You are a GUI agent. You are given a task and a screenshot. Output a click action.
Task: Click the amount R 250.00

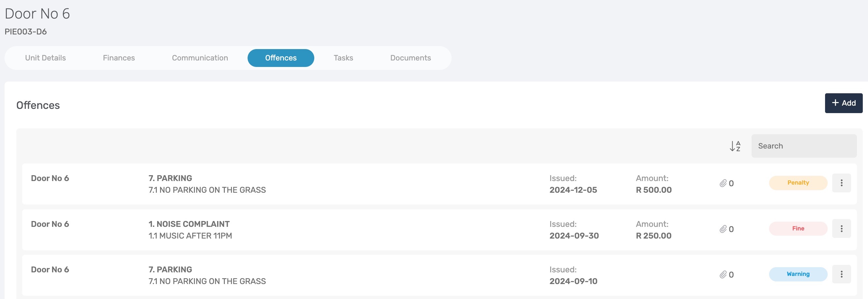pos(653,236)
